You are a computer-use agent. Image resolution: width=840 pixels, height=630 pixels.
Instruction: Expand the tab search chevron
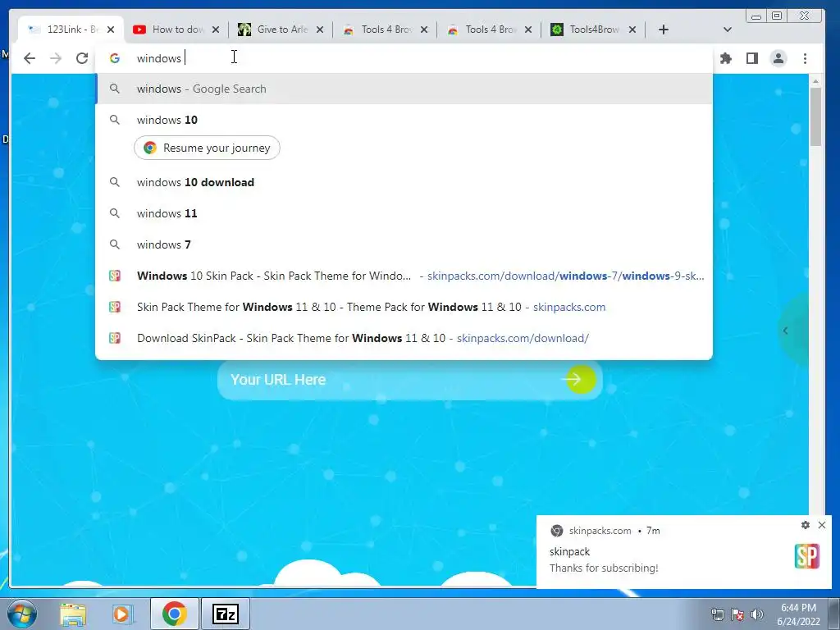727,30
